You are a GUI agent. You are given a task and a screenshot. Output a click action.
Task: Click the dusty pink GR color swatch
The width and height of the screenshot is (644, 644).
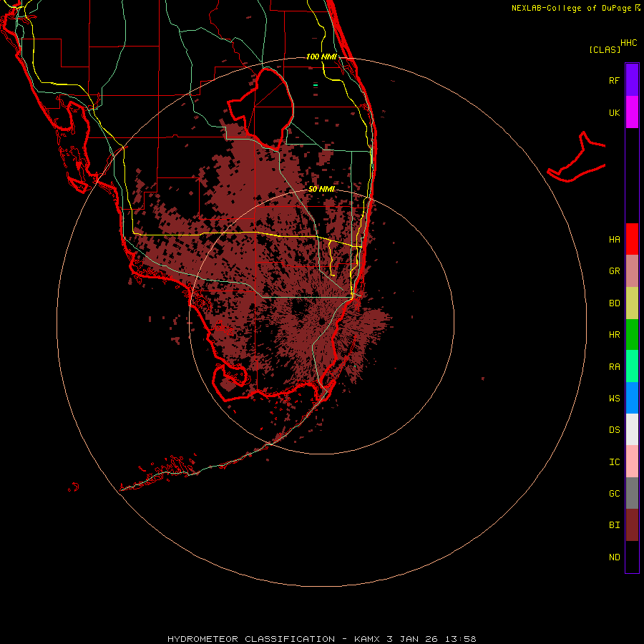pyautogui.click(x=632, y=271)
